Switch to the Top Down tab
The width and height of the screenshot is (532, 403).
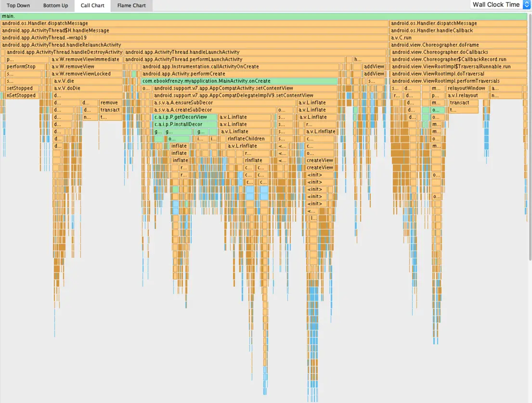18,5
